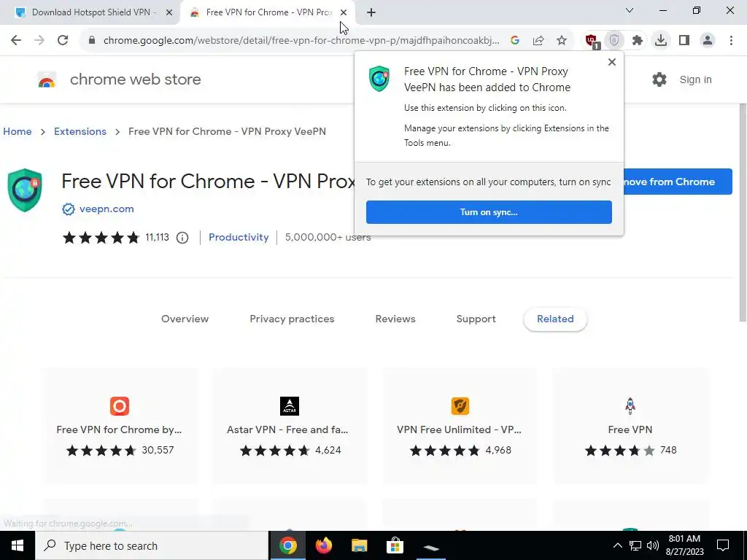Show Chrome downloads tray
Image resolution: width=747 pixels, height=560 pixels.
coord(661,41)
